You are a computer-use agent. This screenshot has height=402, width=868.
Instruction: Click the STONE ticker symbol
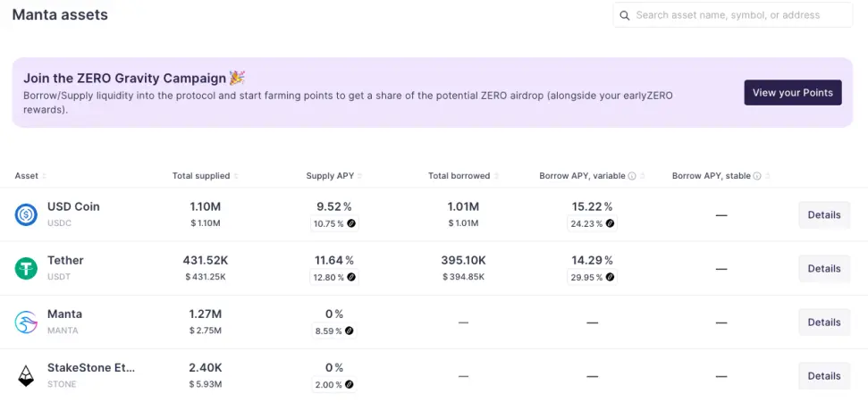[x=62, y=384]
